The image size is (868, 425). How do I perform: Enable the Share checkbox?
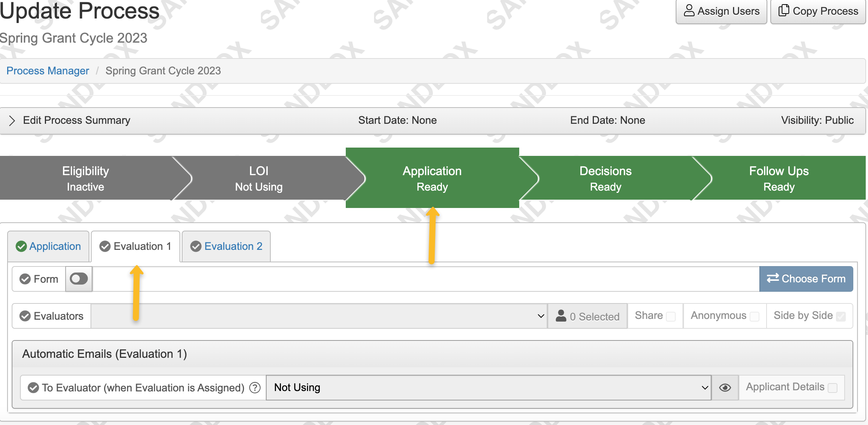(x=671, y=316)
